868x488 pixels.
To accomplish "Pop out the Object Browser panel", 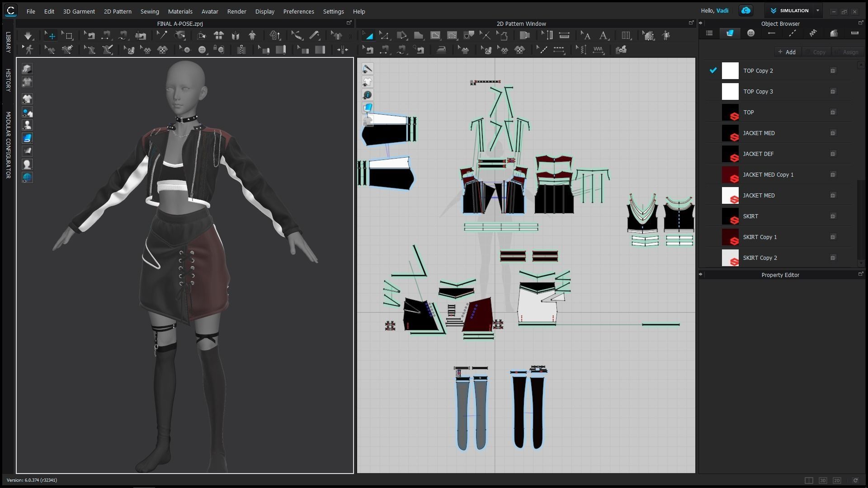I will (861, 23).
